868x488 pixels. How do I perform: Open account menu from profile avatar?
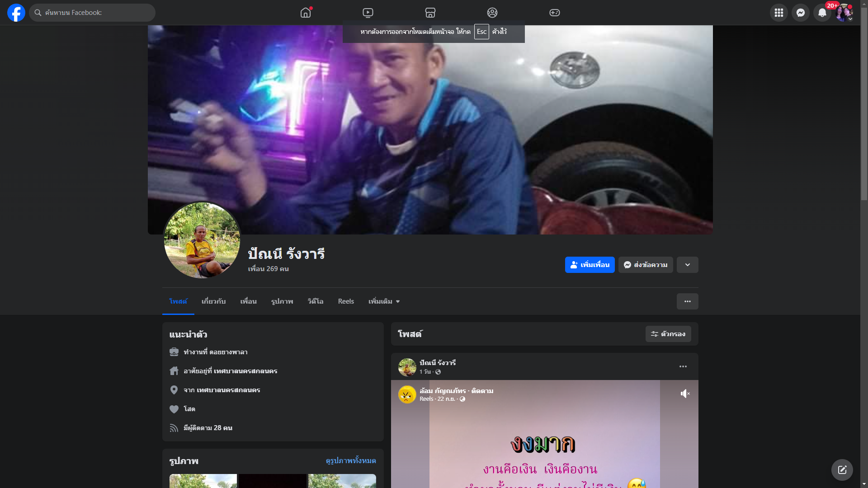[844, 13]
